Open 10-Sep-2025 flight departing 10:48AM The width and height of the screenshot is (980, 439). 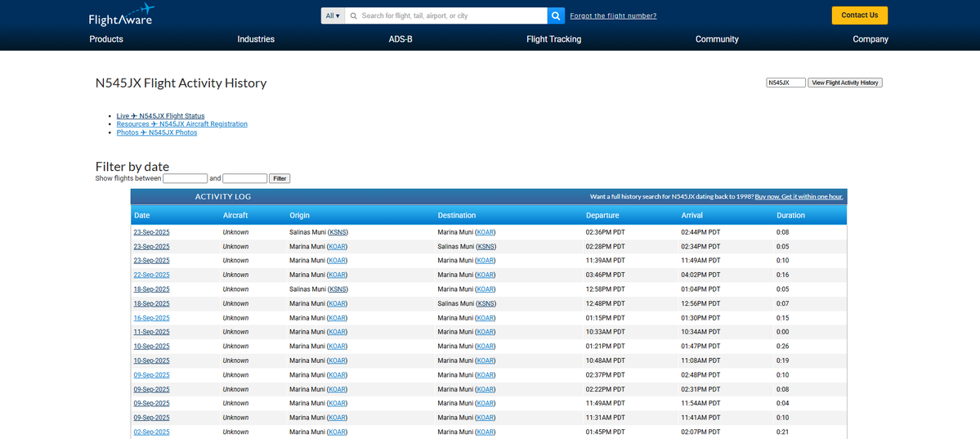pyautogui.click(x=151, y=361)
